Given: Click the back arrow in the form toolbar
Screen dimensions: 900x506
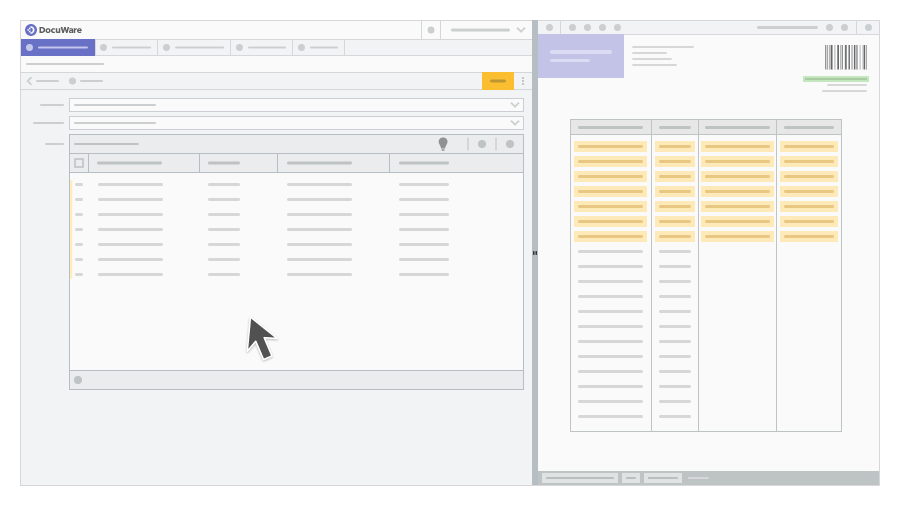Looking at the screenshot, I should pyautogui.click(x=30, y=81).
